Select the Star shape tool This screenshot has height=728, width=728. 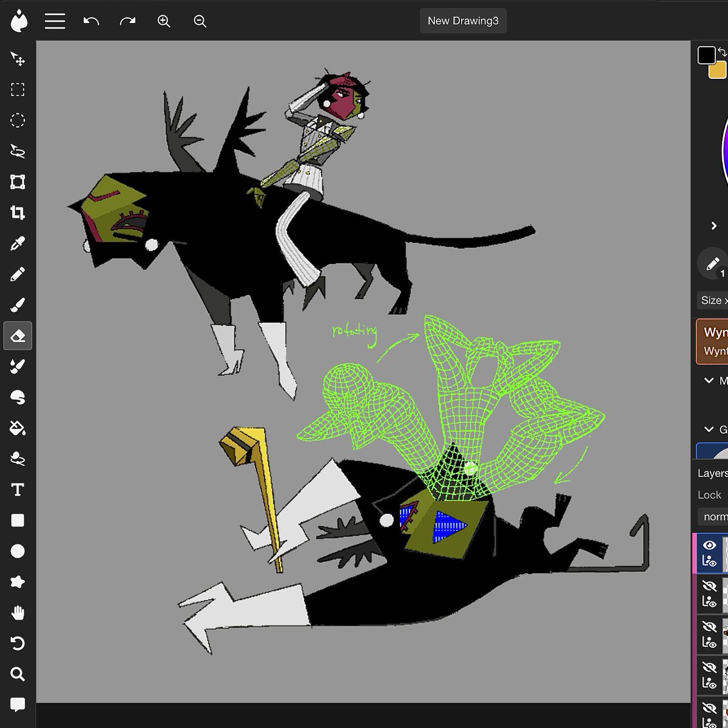18,582
